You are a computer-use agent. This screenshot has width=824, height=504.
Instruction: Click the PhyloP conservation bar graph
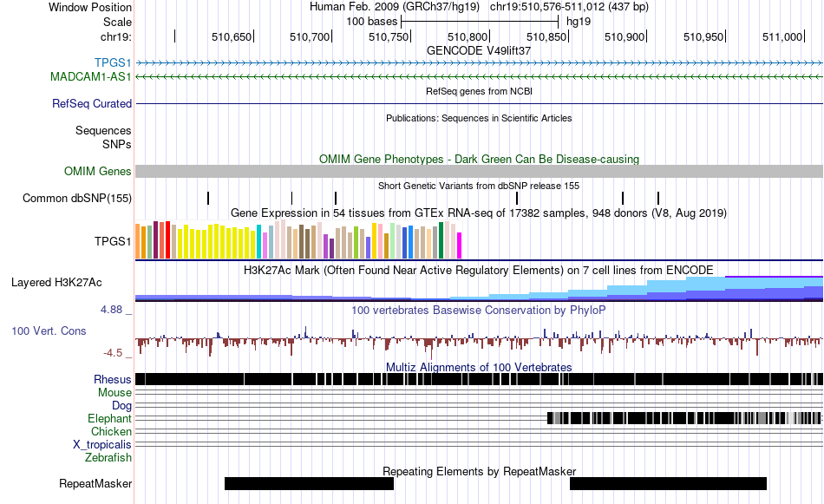[x=479, y=341]
